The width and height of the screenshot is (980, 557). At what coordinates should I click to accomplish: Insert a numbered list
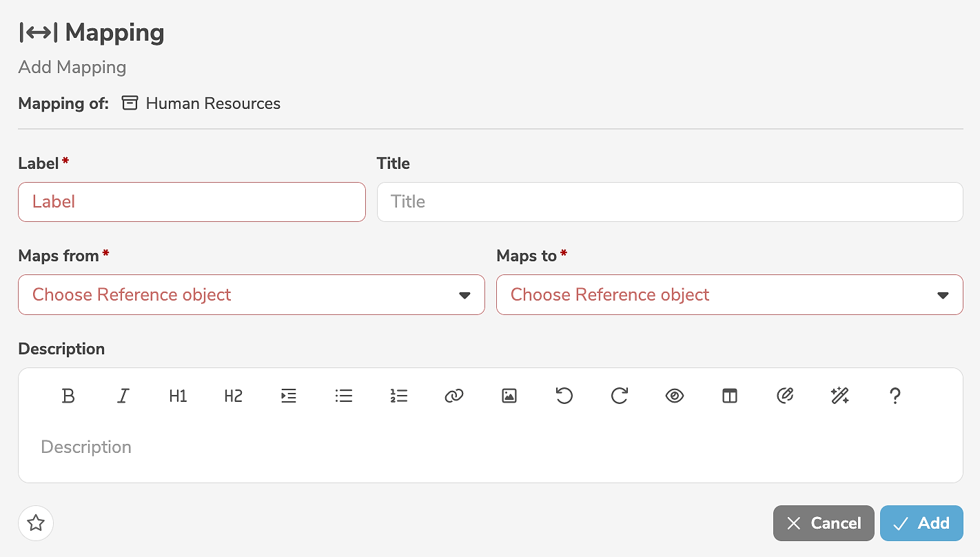pyautogui.click(x=399, y=396)
